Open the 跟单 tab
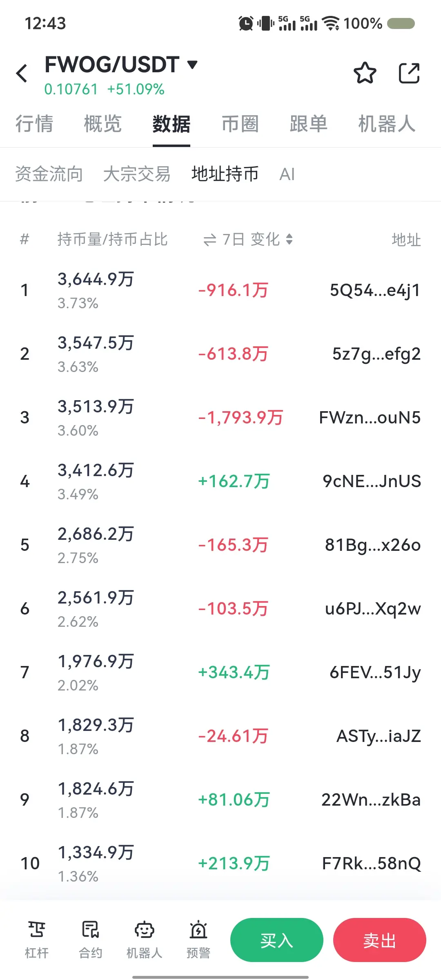441x980 pixels. tap(309, 124)
